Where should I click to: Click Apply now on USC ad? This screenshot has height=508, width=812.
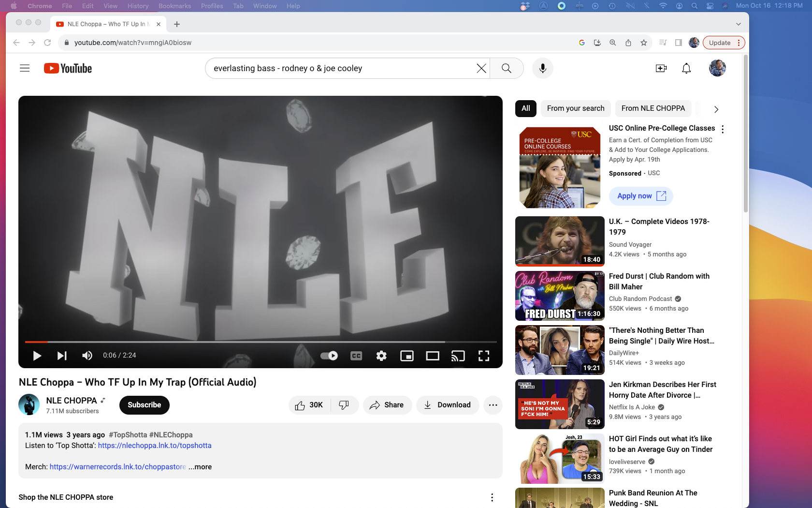641,196
